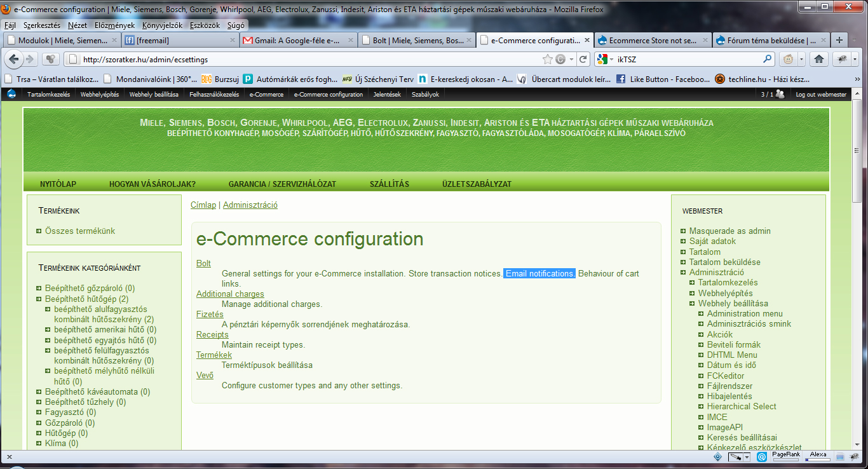The width and height of the screenshot is (868, 469).
Task: Go to NYITÓLAP in the site navigation
Action: click(58, 184)
